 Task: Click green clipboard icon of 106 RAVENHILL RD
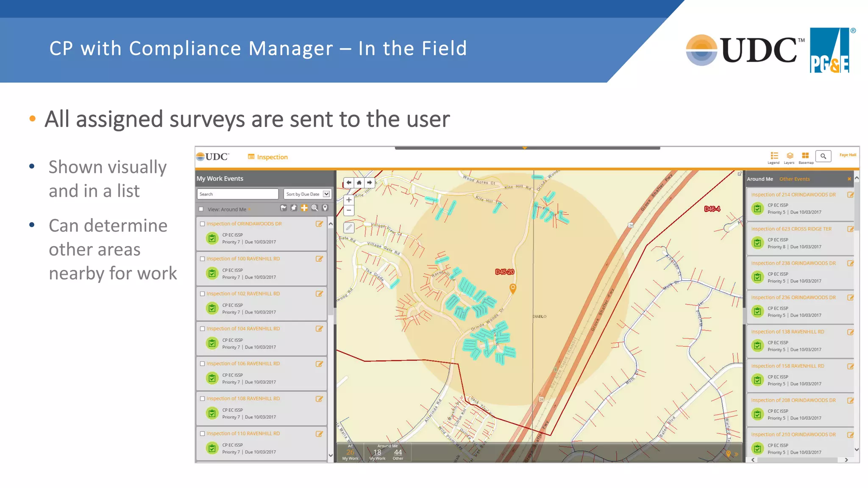point(212,378)
